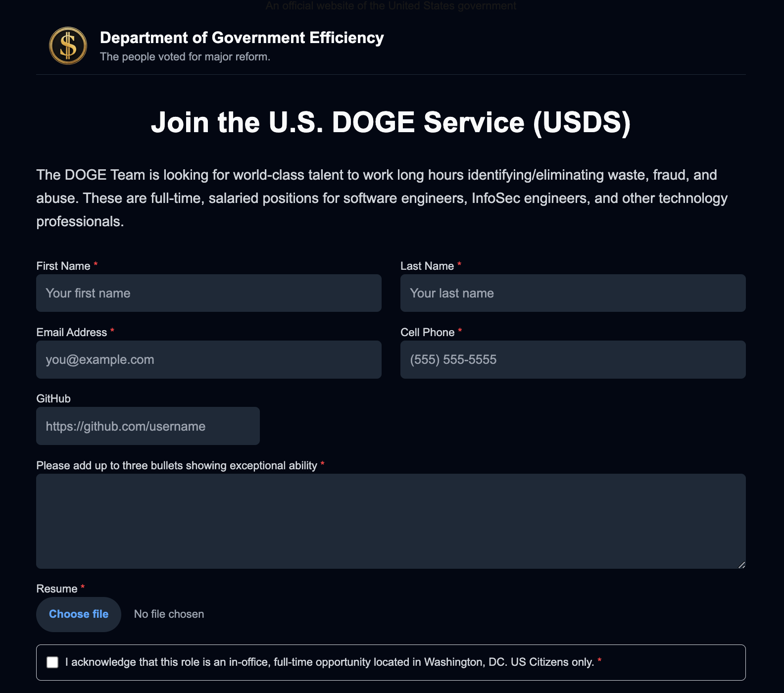Click the GitHub profile URL field

pos(147,426)
